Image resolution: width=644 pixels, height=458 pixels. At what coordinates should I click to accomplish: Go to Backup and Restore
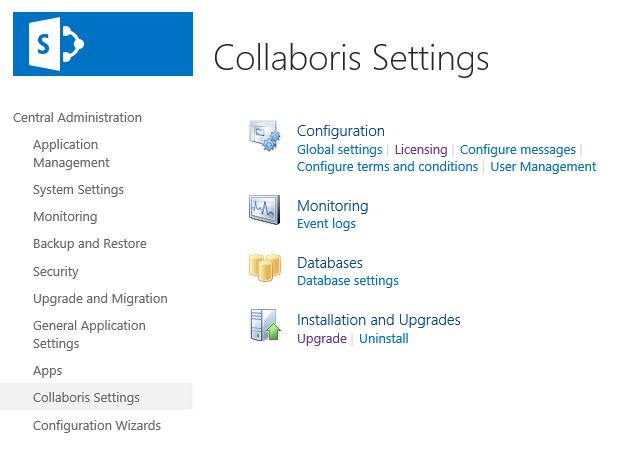click(x=89, y=244)
